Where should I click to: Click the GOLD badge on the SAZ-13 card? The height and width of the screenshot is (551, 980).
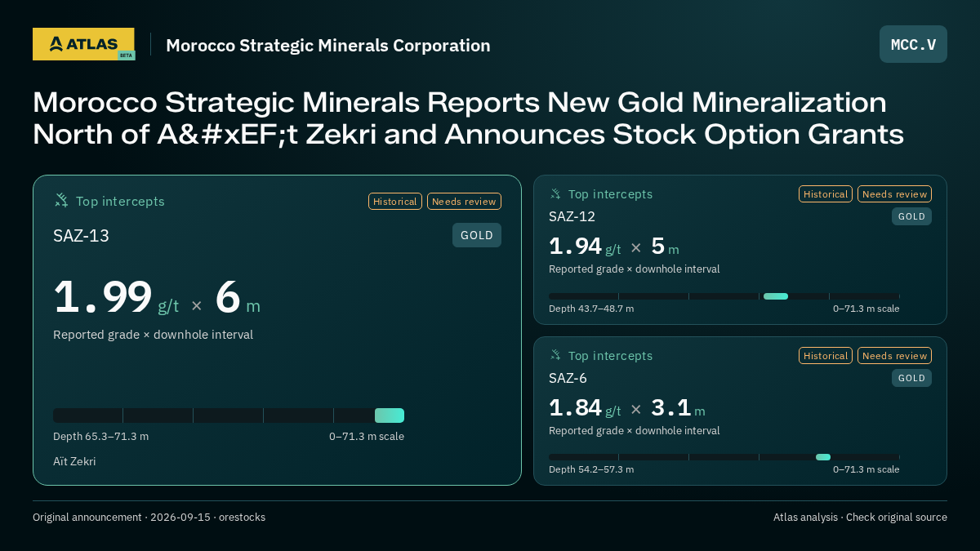pos(477,235)
